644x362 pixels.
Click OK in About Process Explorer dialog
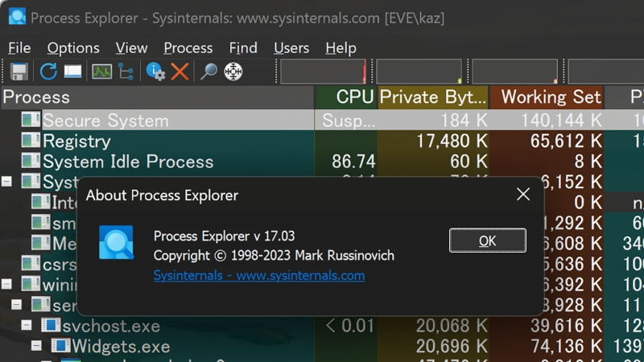pyautogui.click(x=488, y=241)
